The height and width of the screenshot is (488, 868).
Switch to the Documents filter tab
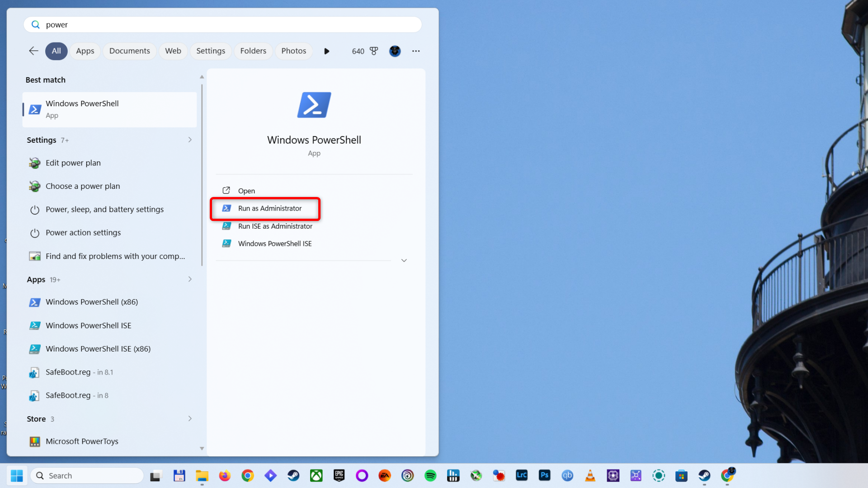click(x=129, y=51)
